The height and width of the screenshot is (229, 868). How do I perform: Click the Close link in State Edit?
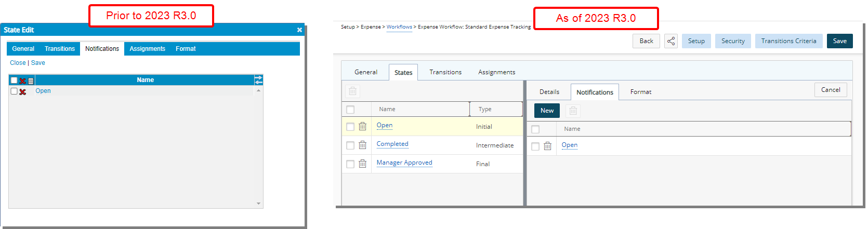18,63
